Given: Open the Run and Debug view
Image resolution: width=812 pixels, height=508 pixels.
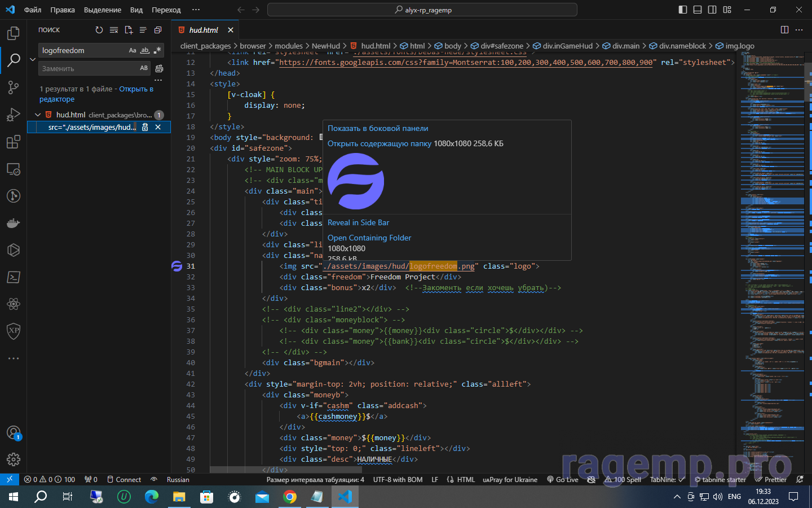Looking at the screenshot, I should (14, 115).
